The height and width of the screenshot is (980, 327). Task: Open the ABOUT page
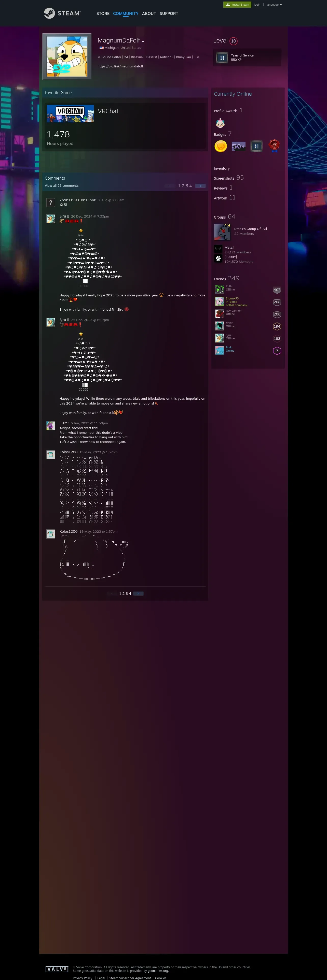[149, 14]
